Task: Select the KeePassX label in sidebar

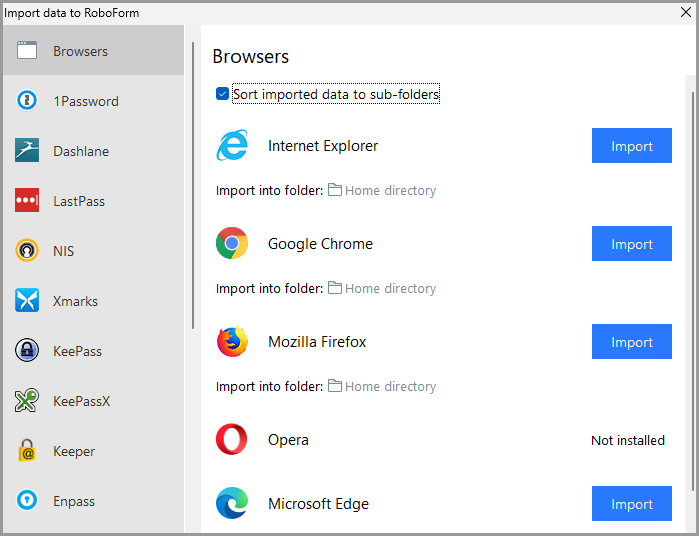Action: click(82, 401)
